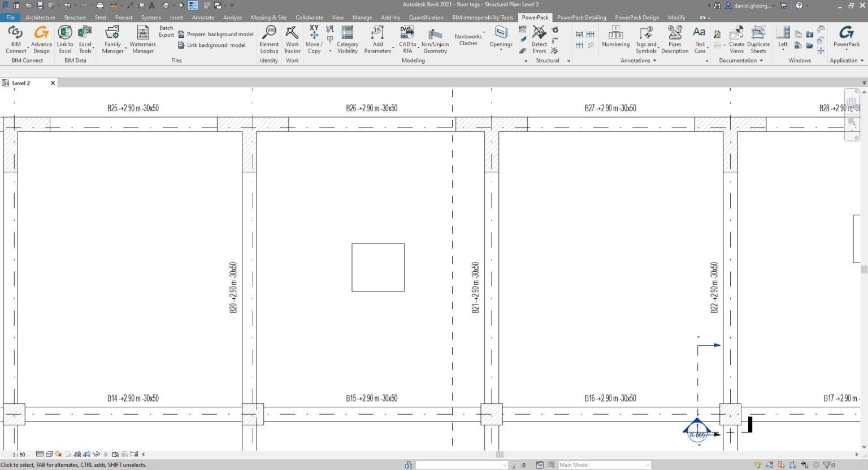Open the Manage ribbon tab
868x470 pixels.
click(362, 18)
